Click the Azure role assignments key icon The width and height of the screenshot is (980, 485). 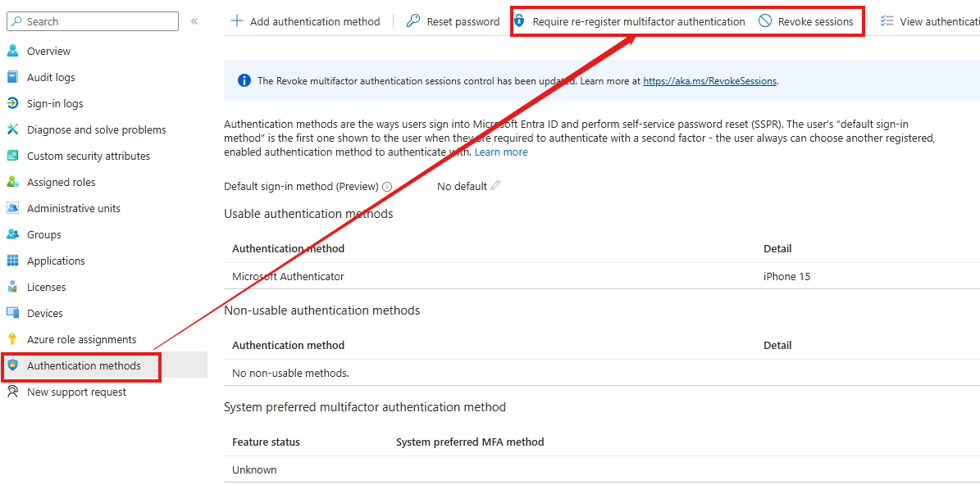(x=12, y=339)
